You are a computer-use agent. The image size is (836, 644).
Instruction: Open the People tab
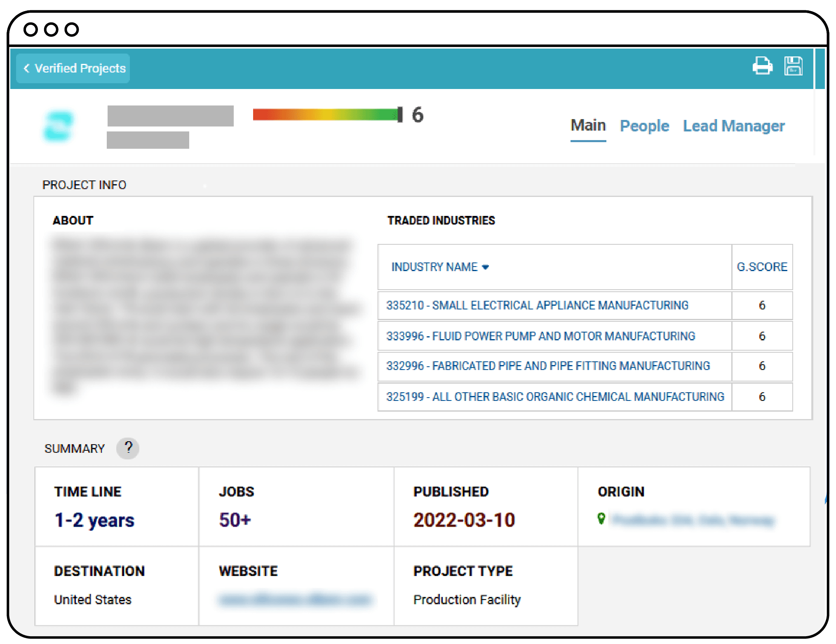(x=644, y=126)
